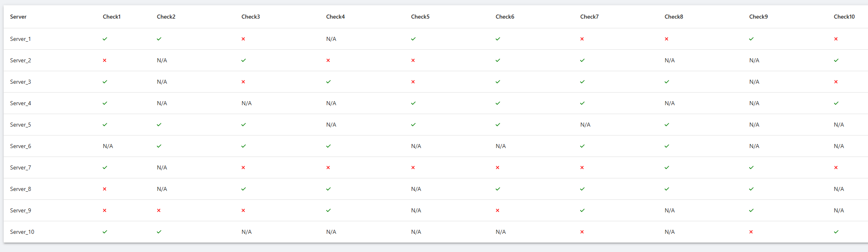The width and height of the screenshot is (868, 252).
Task: Select the Server_10 row label
Action: click(x=22, y=232)
